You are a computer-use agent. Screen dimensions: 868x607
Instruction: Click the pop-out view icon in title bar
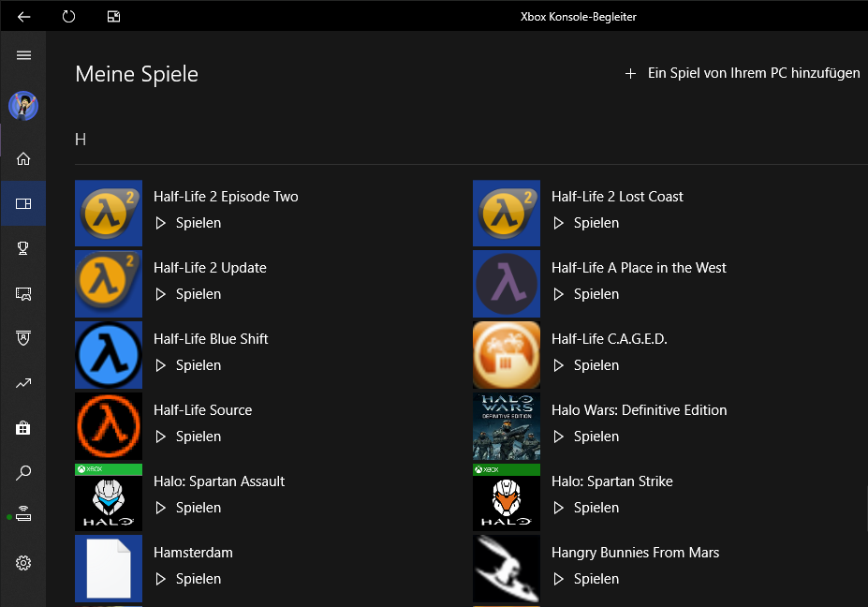pyautogui.click(x=113, y=17)
